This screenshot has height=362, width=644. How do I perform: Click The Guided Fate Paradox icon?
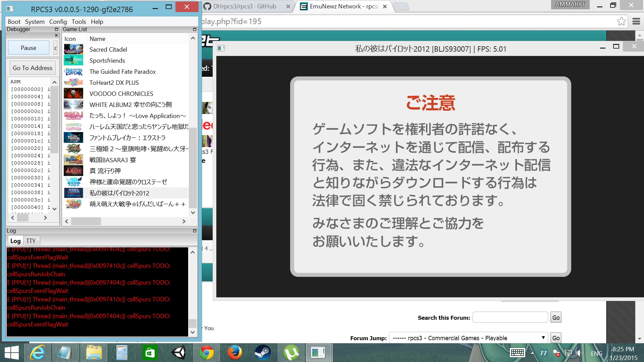coord(73,71)
